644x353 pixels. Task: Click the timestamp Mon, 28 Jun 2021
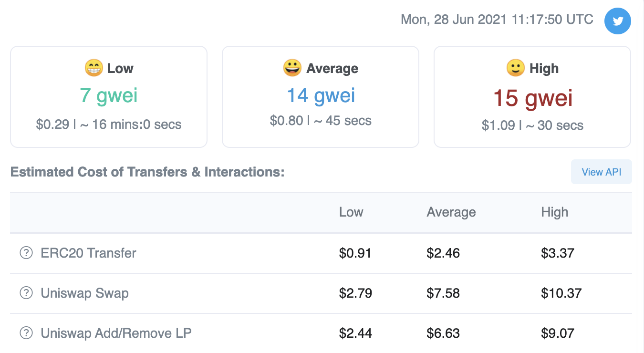pos(497,20)
